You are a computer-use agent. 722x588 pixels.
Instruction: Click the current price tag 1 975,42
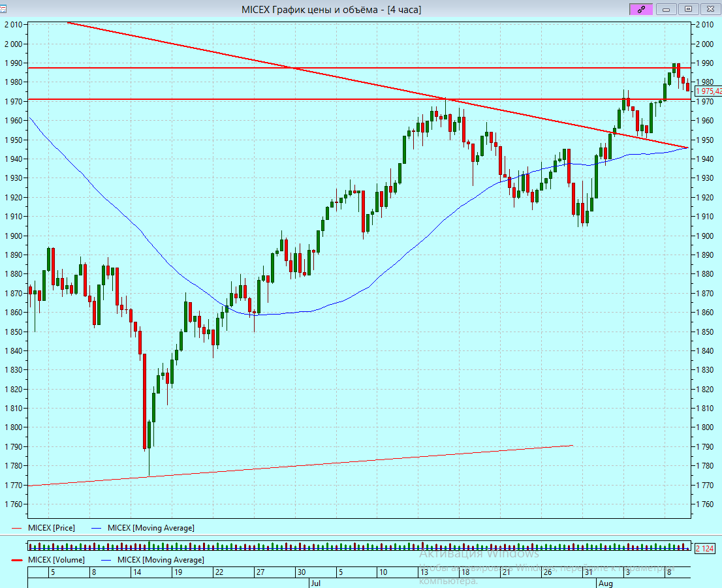(708, 91)
